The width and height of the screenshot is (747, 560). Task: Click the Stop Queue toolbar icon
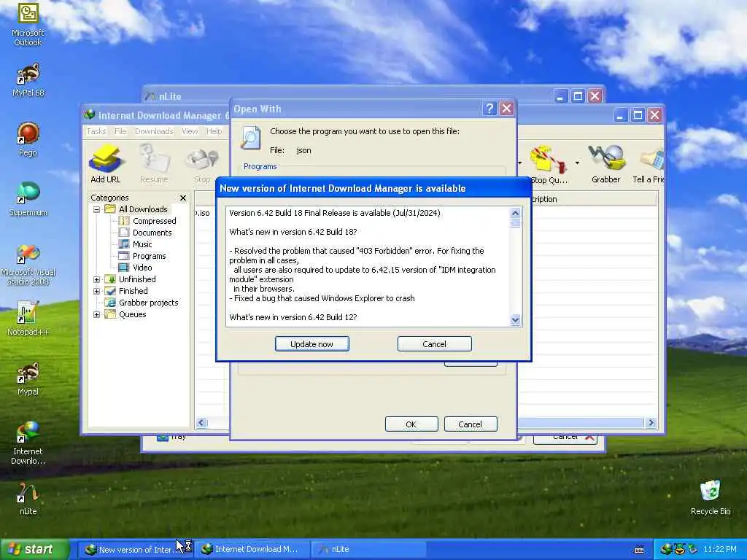click(x=549, y=164)
